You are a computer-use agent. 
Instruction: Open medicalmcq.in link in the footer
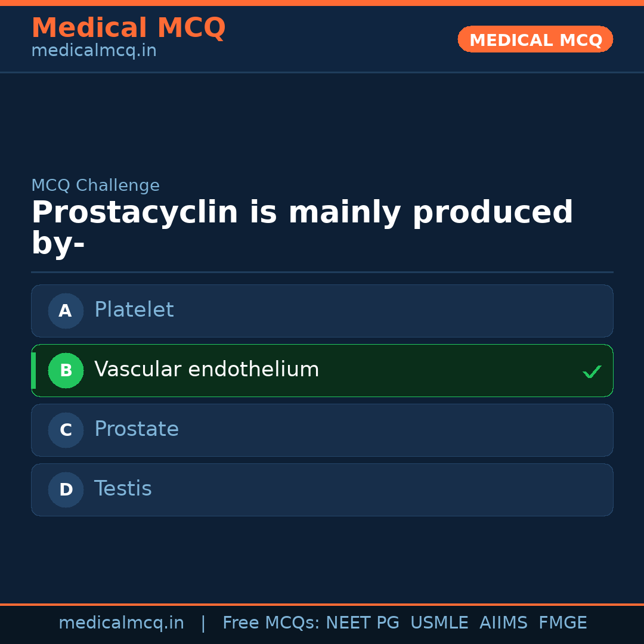click(121, 623)
